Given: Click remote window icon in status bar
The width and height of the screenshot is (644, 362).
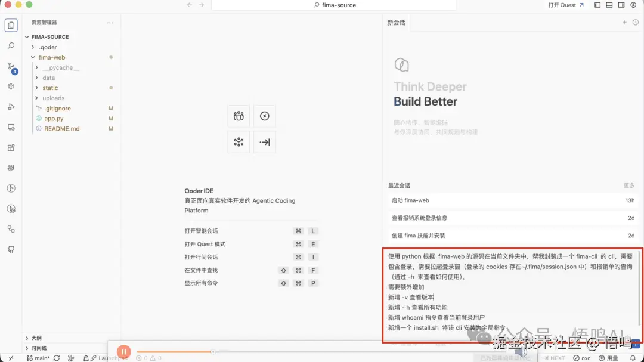Looking at the screenshot, I should (x=11, y=358).
